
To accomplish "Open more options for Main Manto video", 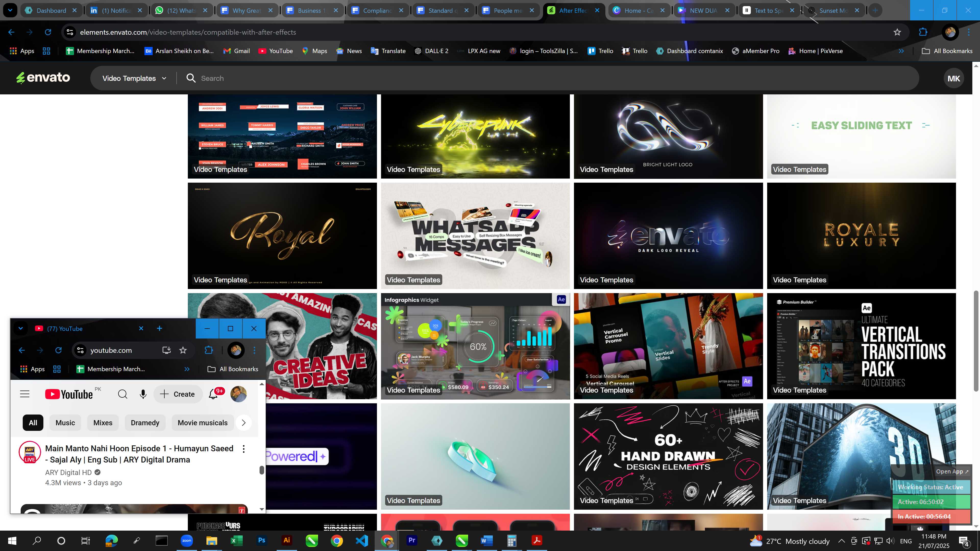I will tap(243, 449).
